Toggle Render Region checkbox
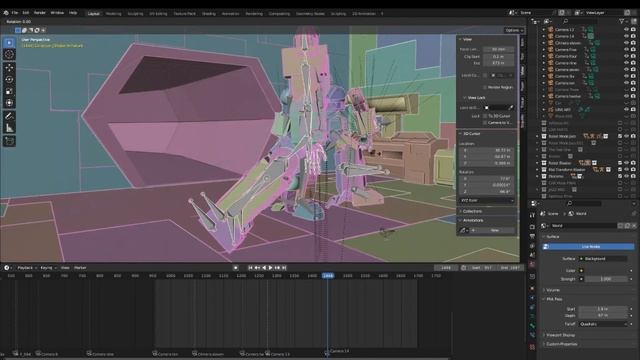The width and height of the screenshot is (640, 360). tap(485, 87)
